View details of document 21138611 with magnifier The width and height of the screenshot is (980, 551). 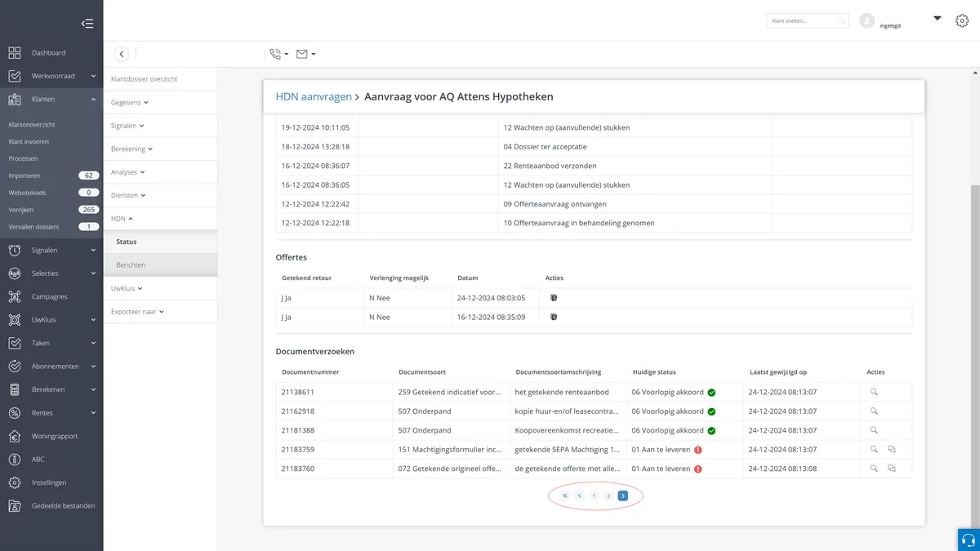pos(874,392)
